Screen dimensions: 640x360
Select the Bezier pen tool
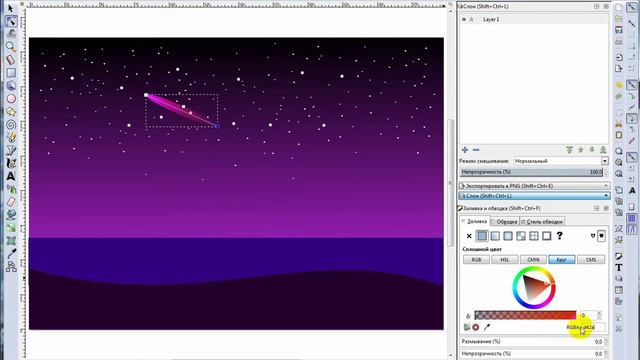point(11,151)
